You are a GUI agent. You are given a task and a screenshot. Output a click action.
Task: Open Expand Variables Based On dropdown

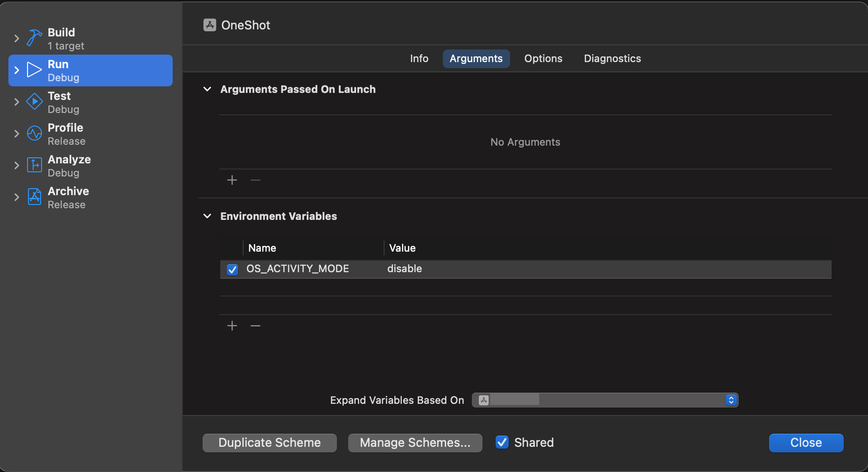pyautogui.click(x=605, y=400)
